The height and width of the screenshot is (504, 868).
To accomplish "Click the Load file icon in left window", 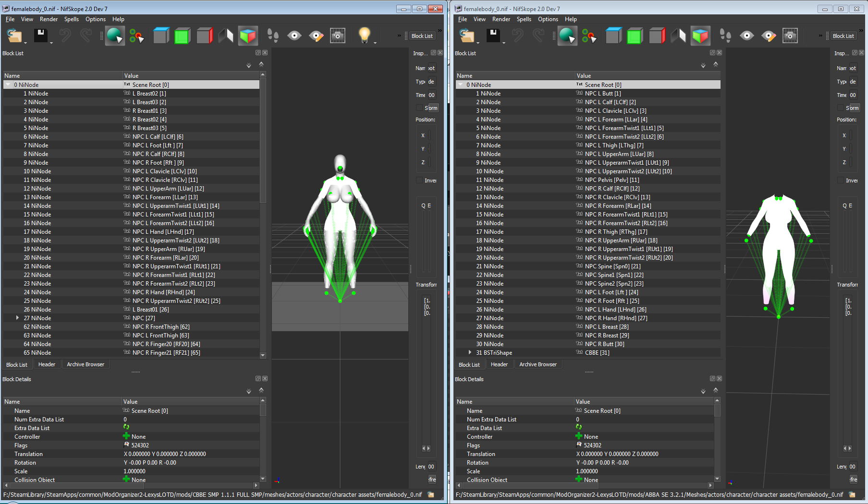I will coord(14,36).
